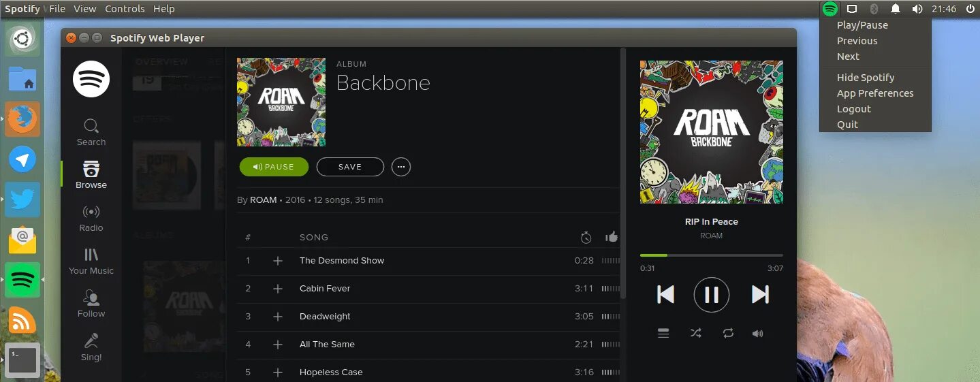Seek within the track progress bar

point(712,255)
